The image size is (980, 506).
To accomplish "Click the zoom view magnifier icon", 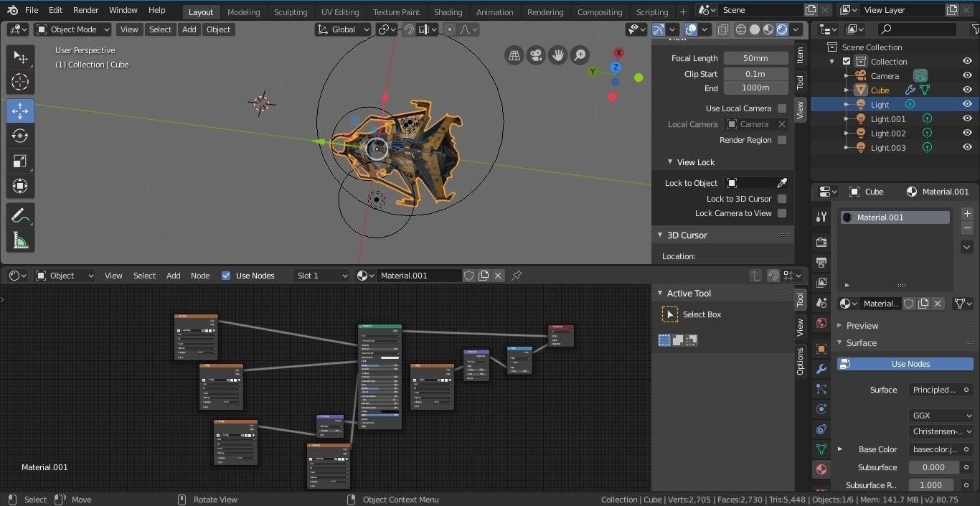I will tap(579, 55).
